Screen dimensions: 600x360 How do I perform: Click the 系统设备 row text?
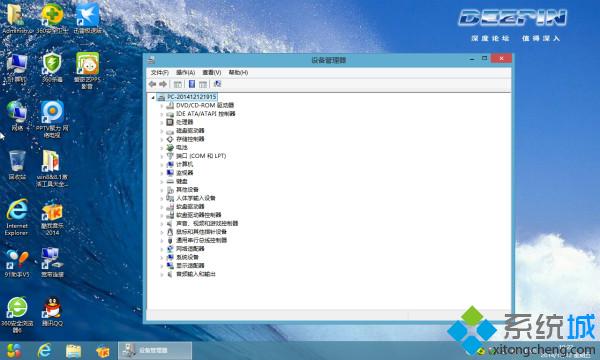click(x=188, y=257)
